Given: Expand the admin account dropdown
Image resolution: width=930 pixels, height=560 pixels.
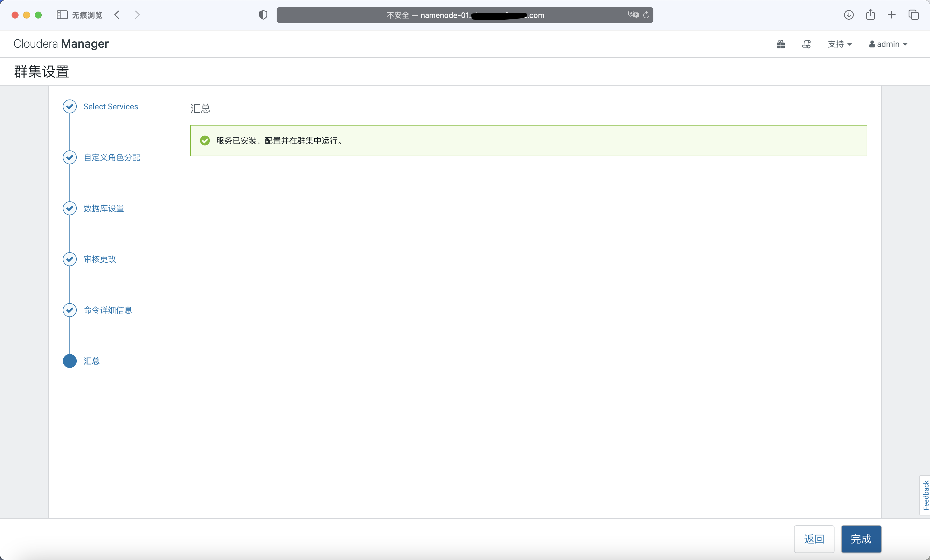Looking at the screenshot, I should 888,44.
